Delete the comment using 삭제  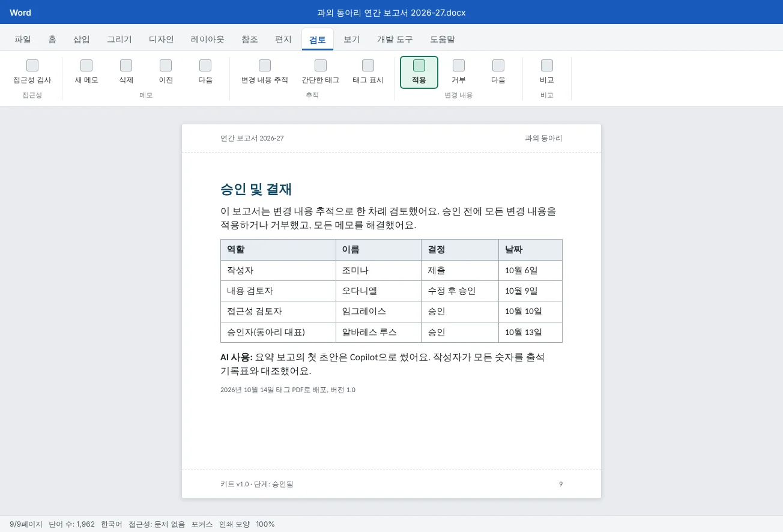(x=126, y=72)
